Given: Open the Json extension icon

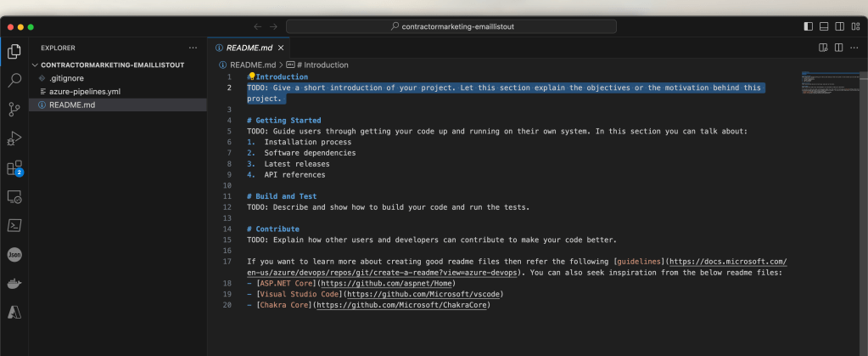Looking at the screenshot, I should click(x=14, y=255).
